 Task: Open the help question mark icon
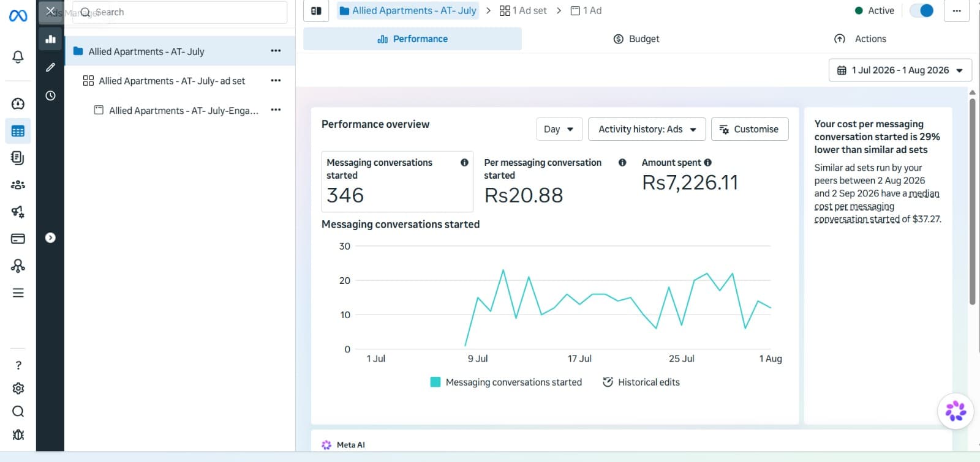click(18, 365)
